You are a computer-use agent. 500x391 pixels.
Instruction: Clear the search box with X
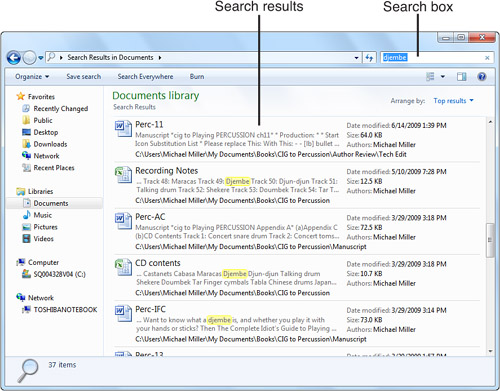coord(487,58)
